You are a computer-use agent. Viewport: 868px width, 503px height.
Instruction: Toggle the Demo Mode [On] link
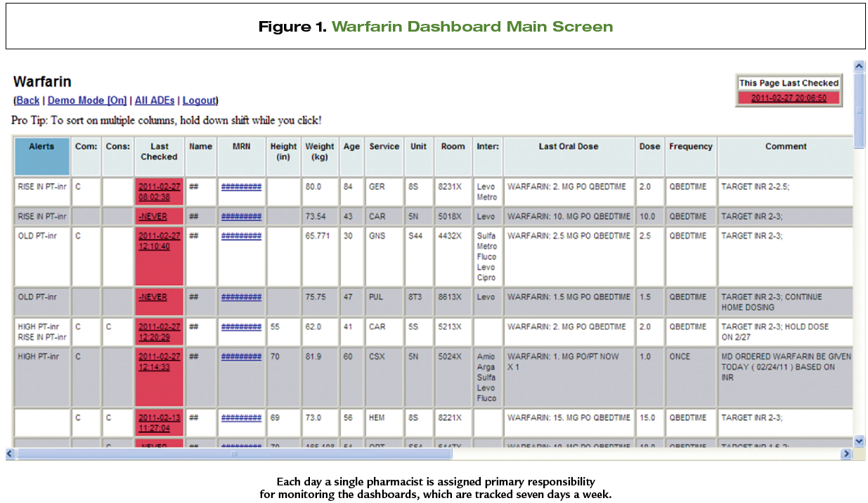(x=87, y=100)
